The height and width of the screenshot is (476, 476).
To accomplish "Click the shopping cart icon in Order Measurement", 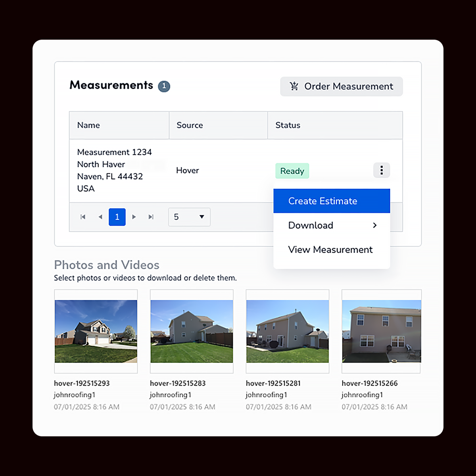I will (294, 86).
